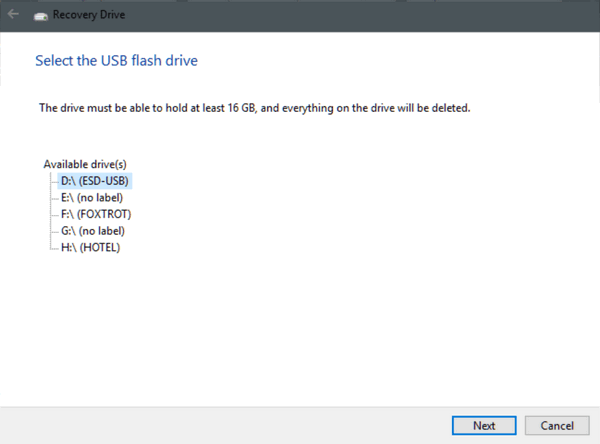Select the F:\ (FOXTROT) drive
600x444 pixels.
coord(96,214)
